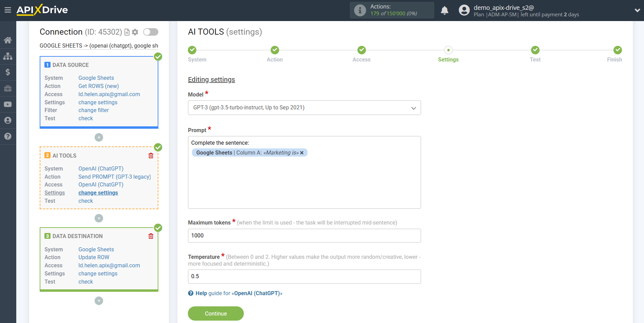644x323 pixels.
Task: Open the billing dollar icon in sidebar
Action: [8, 72]
